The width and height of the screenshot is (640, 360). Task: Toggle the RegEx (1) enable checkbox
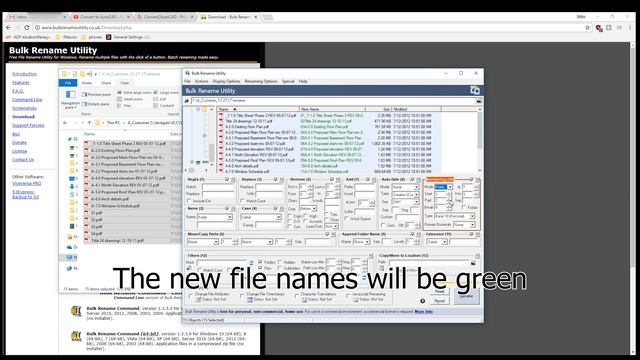(227, 180)
